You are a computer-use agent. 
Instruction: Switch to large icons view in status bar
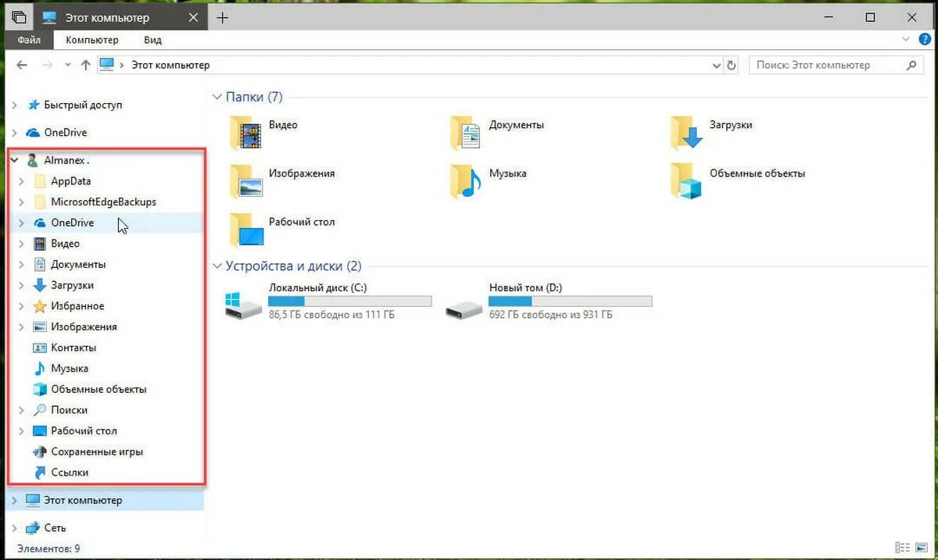pyautogui.click(x=920, y=548)
